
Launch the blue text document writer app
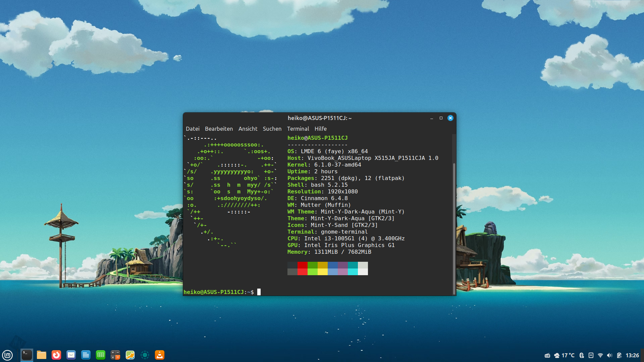coord(86,355)
